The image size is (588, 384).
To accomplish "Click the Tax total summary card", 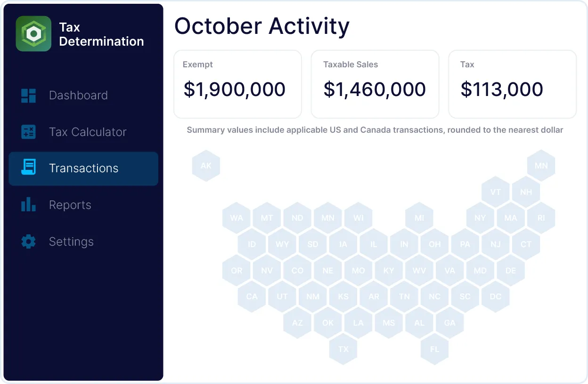I will click(x=512, y=84).
